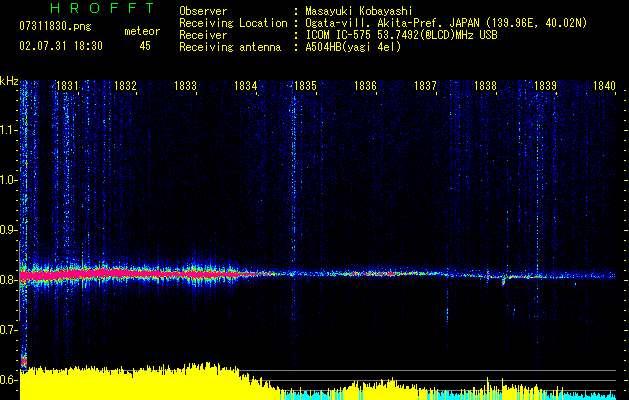The height and width of the screenshot is (400, 629).
Task: Click the 1.1 frequency axis label
Action: tap(9, 130)
